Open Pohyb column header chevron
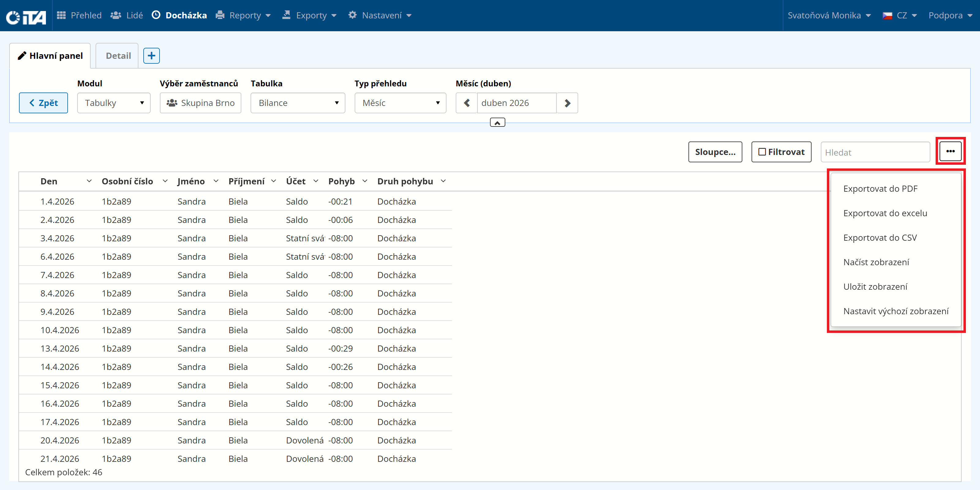This screenshot has height=490, width=980. click(x=364, y=181)
